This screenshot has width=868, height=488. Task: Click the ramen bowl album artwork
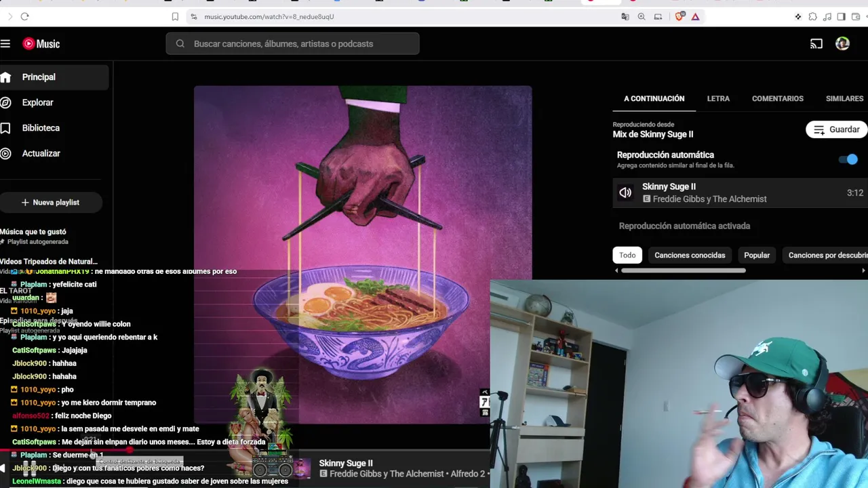point(363,254)
